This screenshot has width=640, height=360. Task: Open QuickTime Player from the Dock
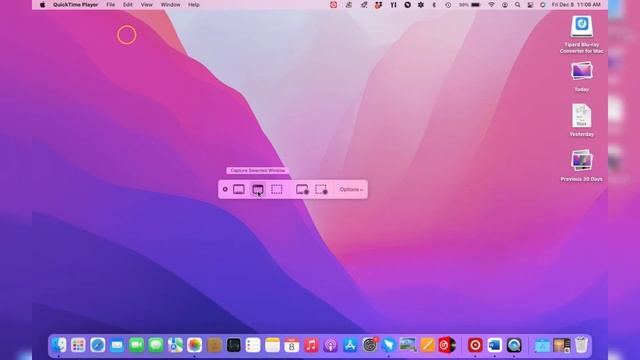(x=514, y=345)
